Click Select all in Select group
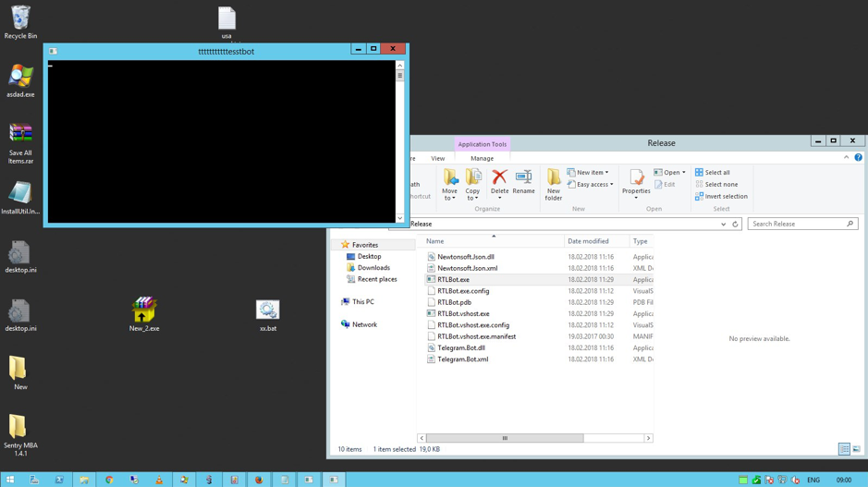The image size is (868, 487). click(713, 172)
